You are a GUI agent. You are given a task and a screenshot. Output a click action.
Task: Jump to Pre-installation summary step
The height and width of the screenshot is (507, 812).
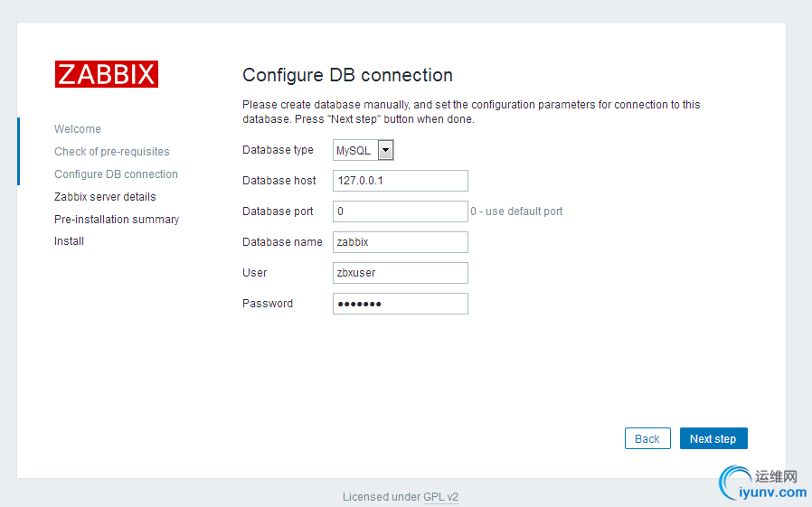[x=117, y=220]
